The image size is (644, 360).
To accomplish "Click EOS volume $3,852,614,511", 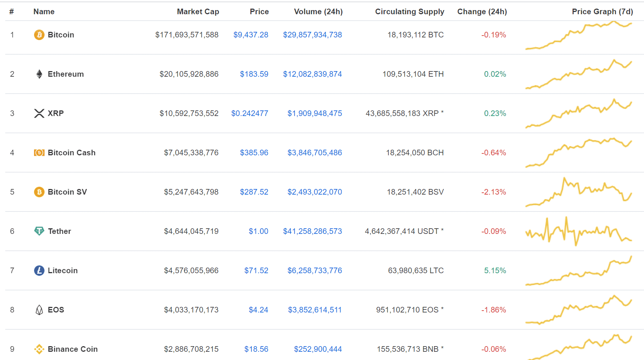I will pyautogui.click(x=315, y=310).
